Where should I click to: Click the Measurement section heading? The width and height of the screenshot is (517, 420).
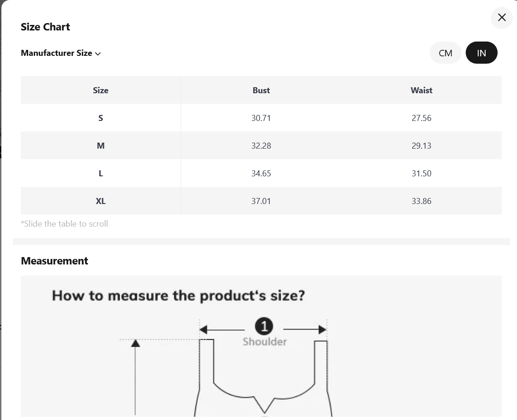point(55,261)
